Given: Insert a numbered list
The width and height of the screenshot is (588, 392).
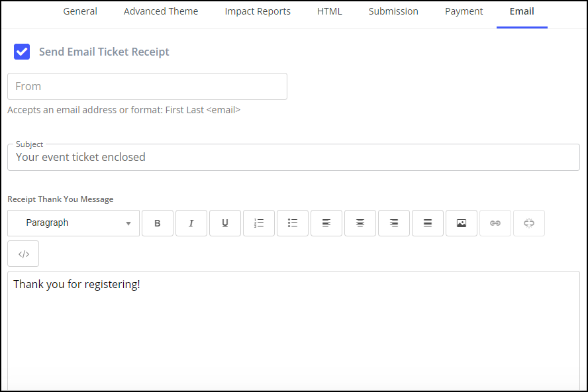Looking at the screenshot, I should tap(259, 223).
